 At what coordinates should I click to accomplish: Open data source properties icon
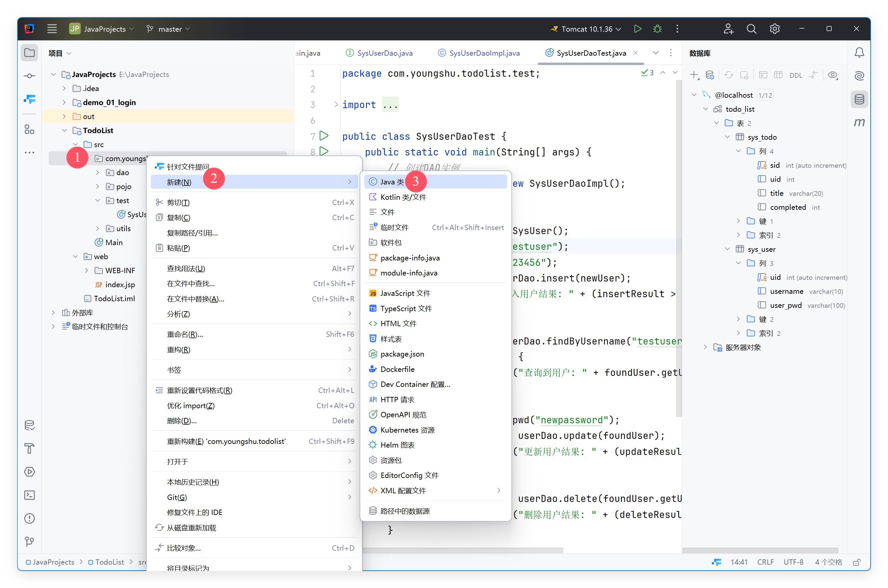[710, 75]
